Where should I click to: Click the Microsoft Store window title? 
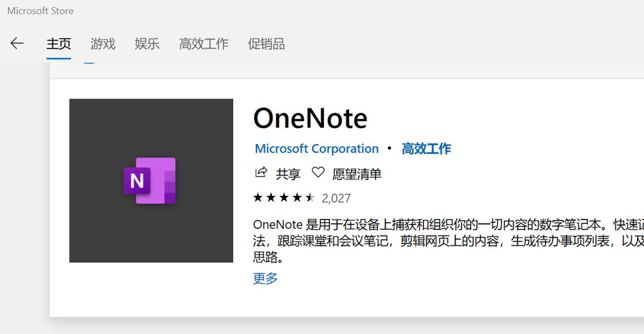[40, 10]
